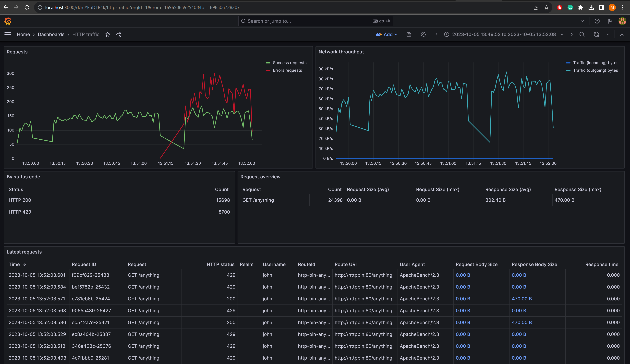Screen dimensions: 630x364
Task: Click the share dashboard icon
Action: point(119,35)
